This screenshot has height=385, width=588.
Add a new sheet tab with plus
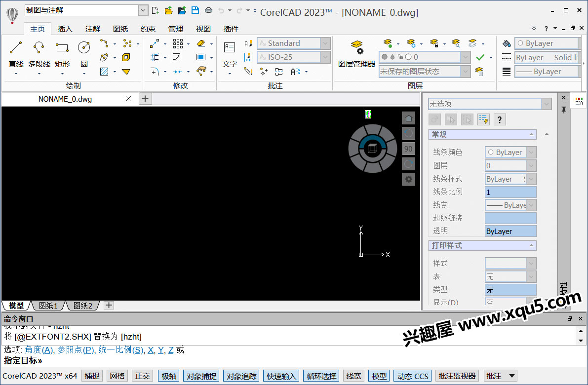[109, 305]
